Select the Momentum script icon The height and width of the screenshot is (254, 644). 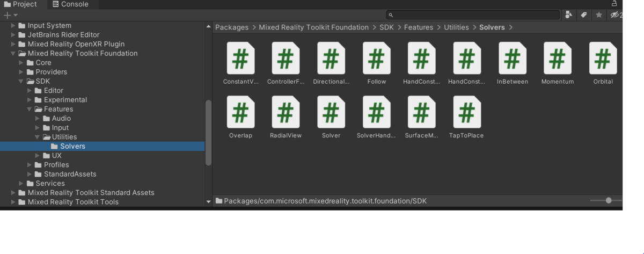(x=558, y=58)
